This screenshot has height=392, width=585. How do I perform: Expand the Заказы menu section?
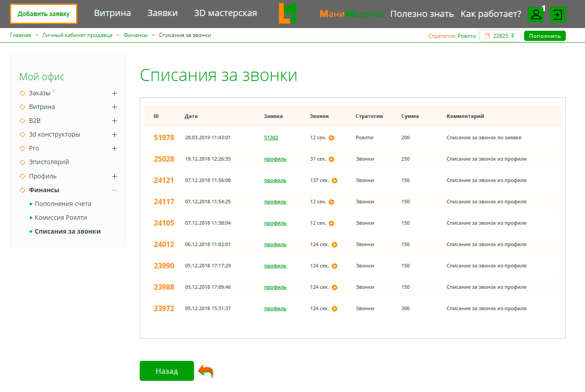pos(114,93)
